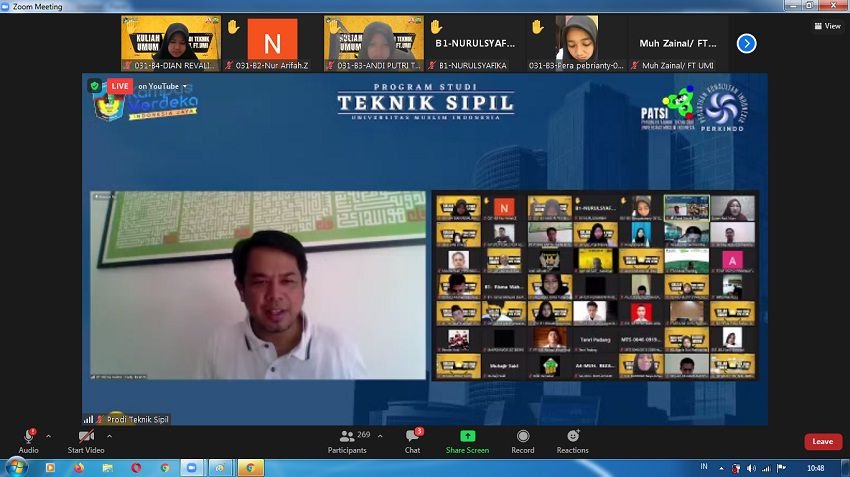Click the green Share Screen button
Viewport: 850px width, 477px height.
point(467,441)
